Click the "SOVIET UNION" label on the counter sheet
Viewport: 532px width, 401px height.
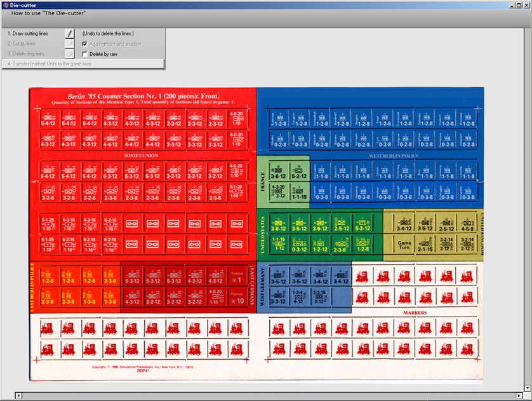(x=141, y=156)
